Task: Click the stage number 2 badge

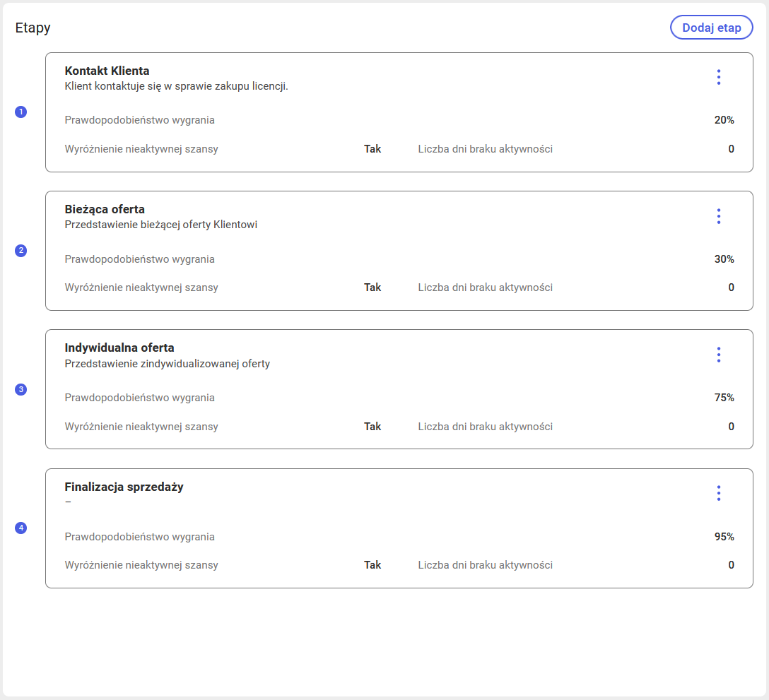Action: pyautogui.click(x=20, y=251)
